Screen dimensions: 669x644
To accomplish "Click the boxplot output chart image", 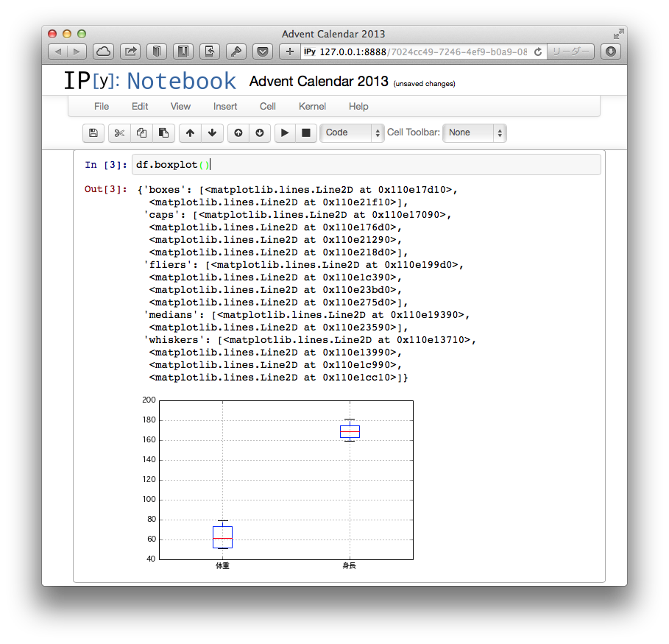I will [x=277, y=482].
